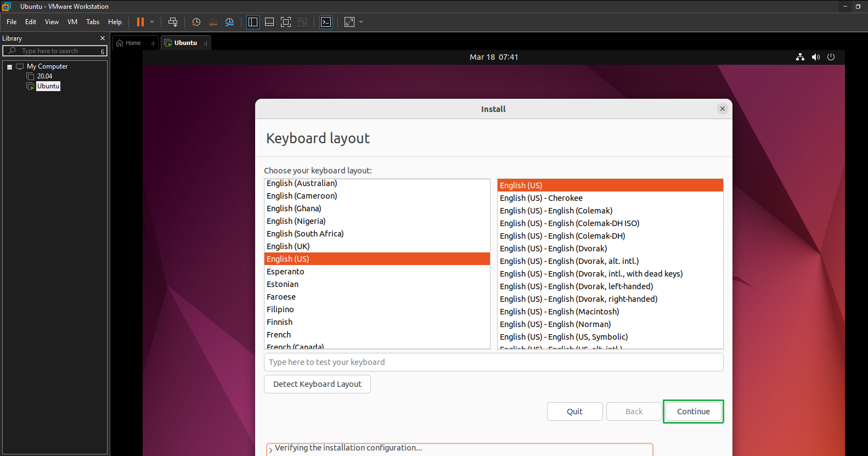Select French layout
The width and height of the screenshot is (868, 456).
[x=377, y=335]
